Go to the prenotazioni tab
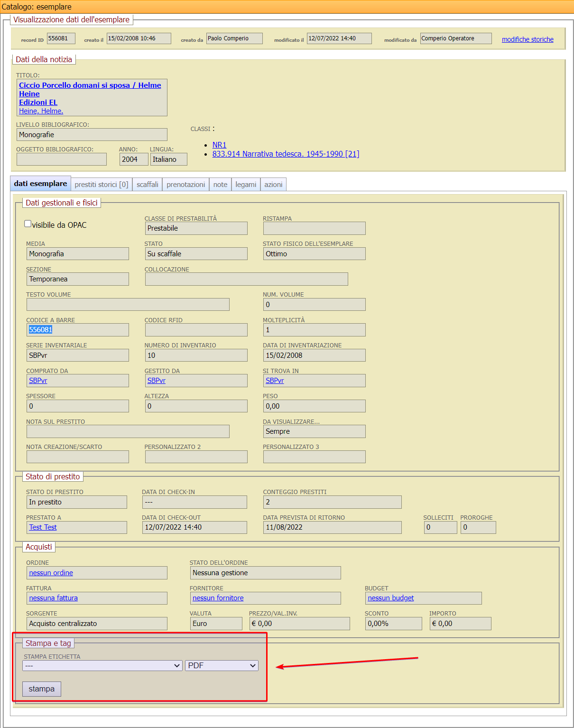574x728 pixels. [185, 185]
